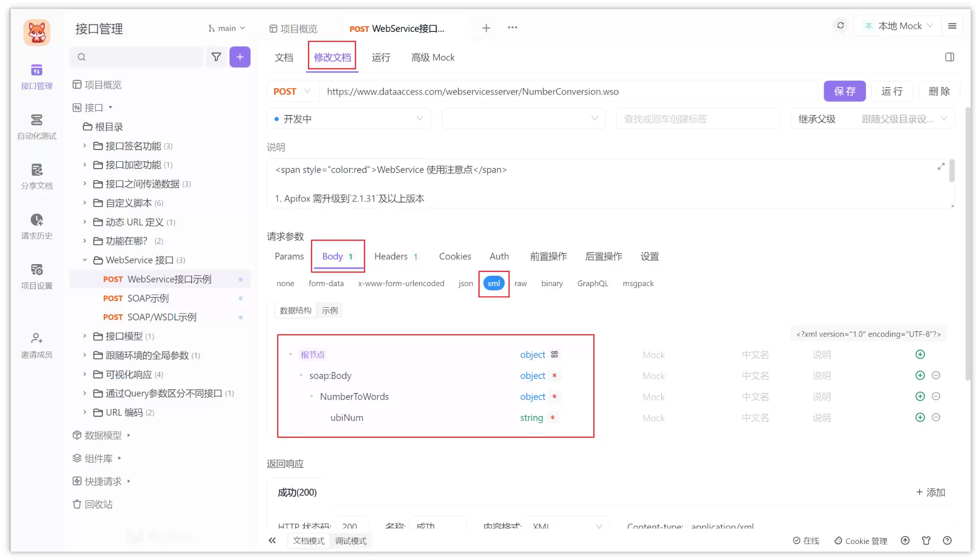Select the form-data body type
980x560 pixels.
pos(326,283)
